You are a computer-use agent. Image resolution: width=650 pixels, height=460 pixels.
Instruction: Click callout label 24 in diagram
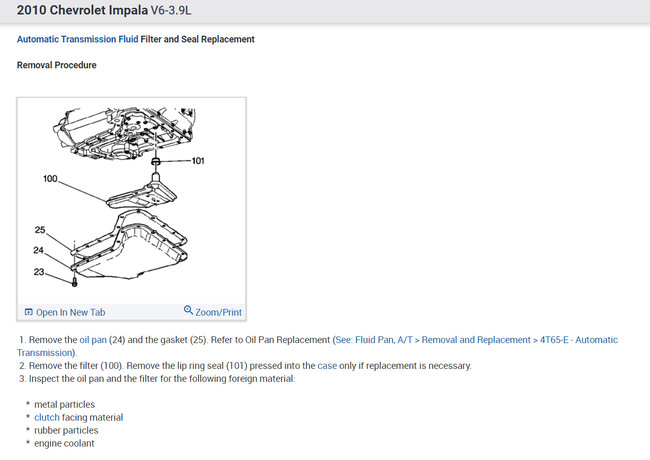(39, 250)
